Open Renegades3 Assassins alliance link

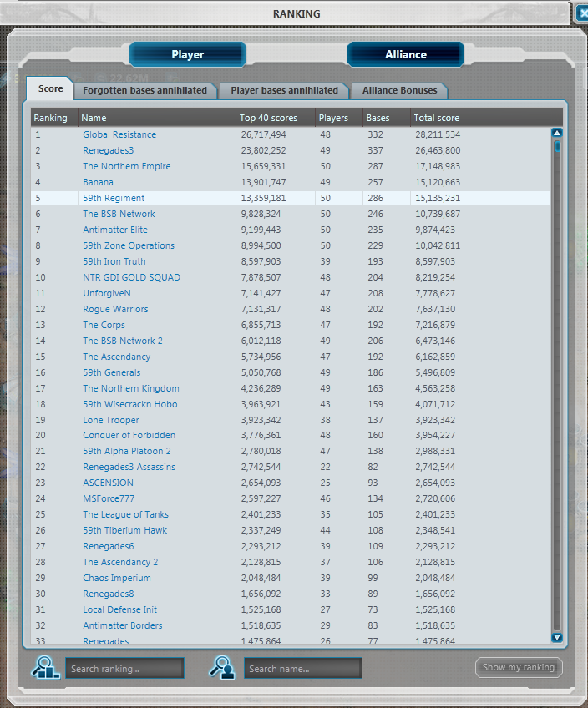click(x=129, y=467)
